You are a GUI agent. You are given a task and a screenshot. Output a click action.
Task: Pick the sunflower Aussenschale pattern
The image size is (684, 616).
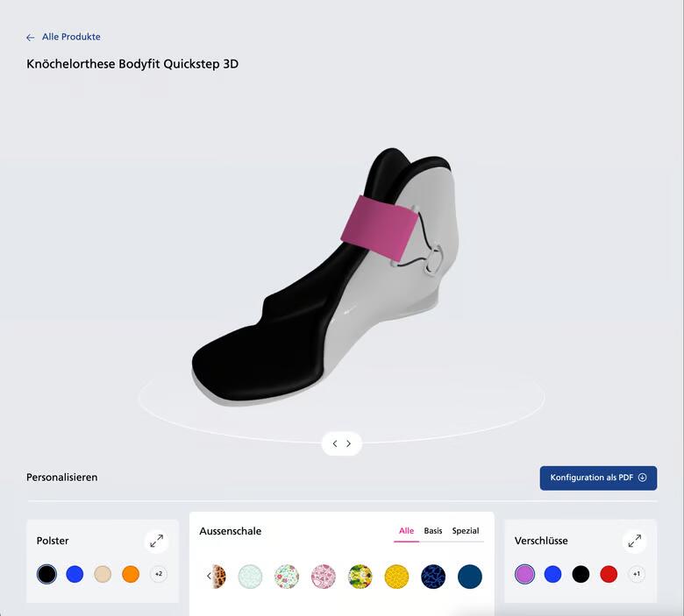pyautogui.click(x=360, y=576)
